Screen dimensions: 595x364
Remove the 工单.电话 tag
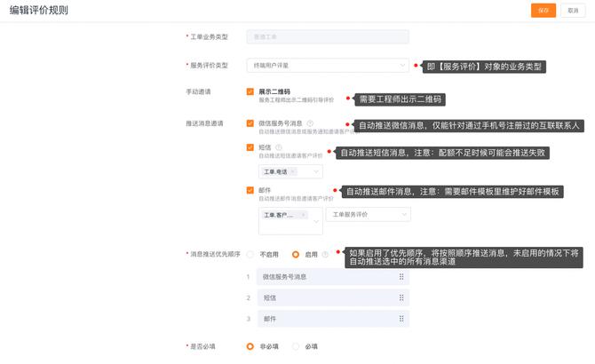tap(292, 171)
